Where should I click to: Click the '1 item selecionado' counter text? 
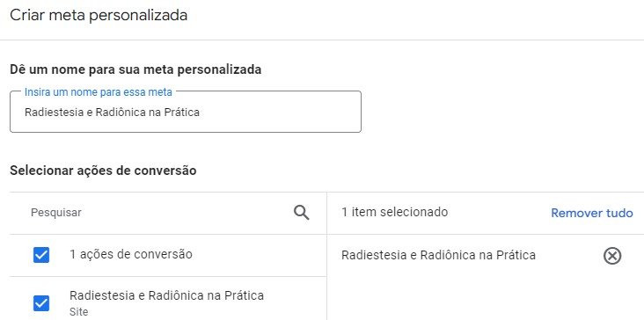click(x=394, y=212)
